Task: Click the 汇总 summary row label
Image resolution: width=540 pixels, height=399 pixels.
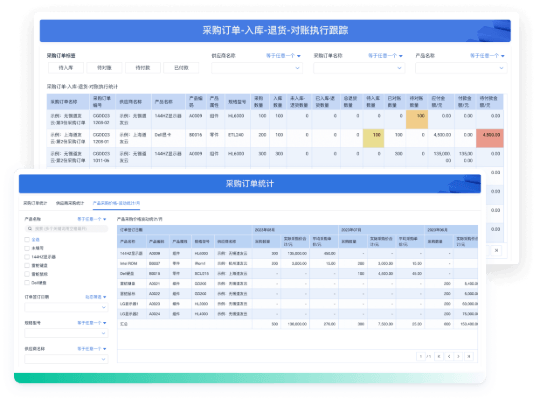Action: point(124,324)
